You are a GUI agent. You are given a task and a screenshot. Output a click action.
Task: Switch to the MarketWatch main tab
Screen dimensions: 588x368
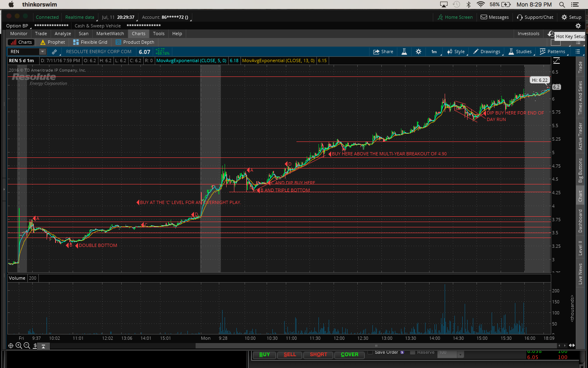point(110,34)
